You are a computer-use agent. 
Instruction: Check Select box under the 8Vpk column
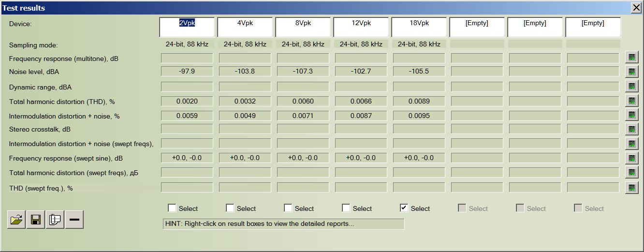(288, 208)
